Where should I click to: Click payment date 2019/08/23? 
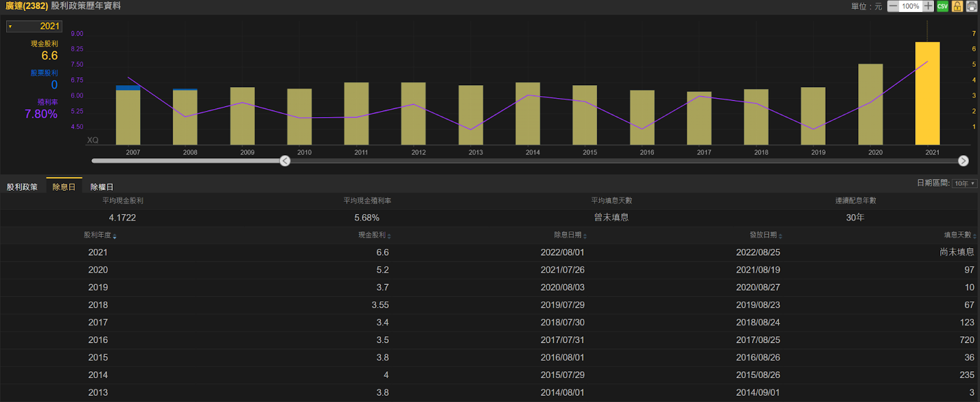coord(758,305)
